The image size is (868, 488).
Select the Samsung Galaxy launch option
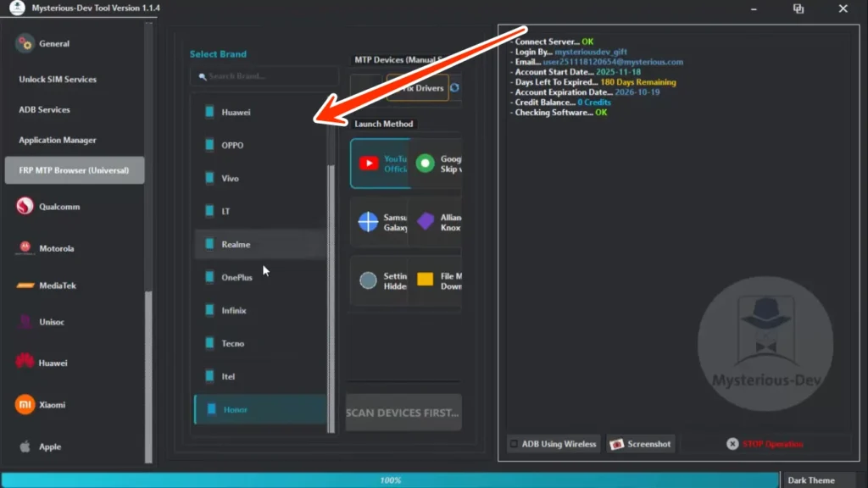[x=380, y=220]
